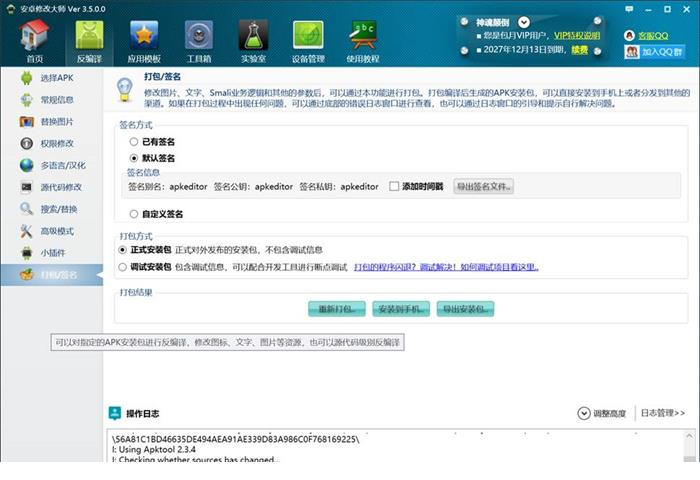Open the 日志管理>> expander

coord(663,413)
